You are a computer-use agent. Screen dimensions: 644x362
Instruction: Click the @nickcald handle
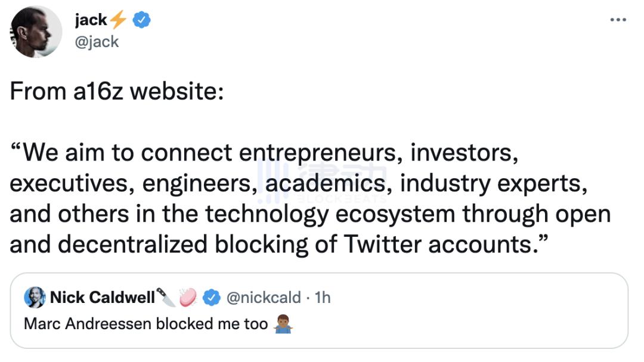coord(264,297)
